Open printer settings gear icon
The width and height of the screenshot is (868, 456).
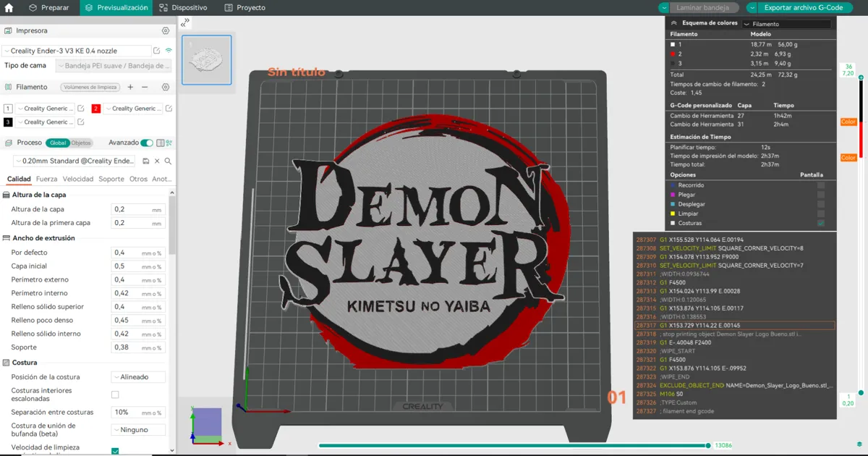pyautogui.click(x=166, y=31)
